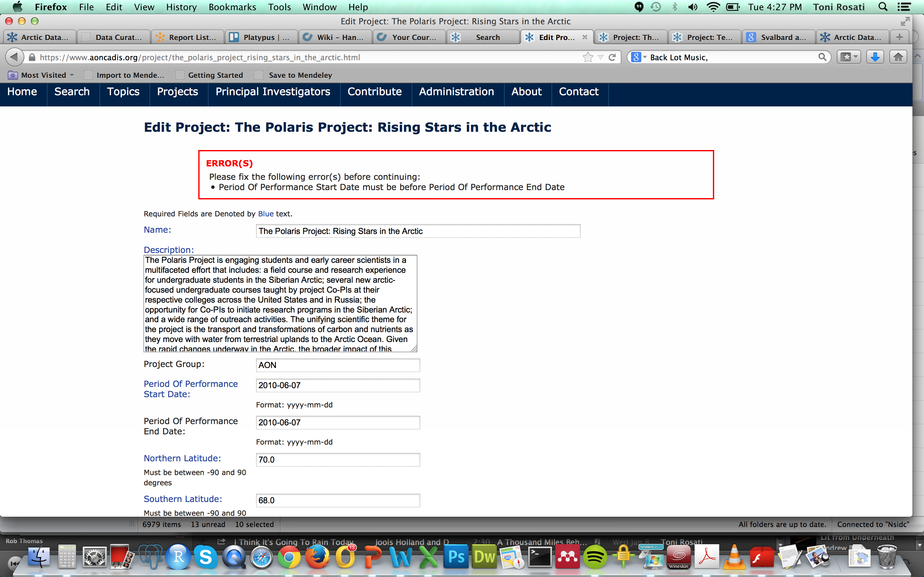Click inside the Description text area
The image size is (924, 577).
(x=280, y=303)
